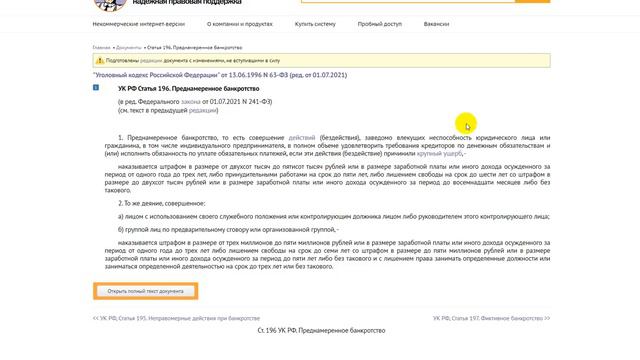
Task: Open О компании и продуктах menu item
Action: [x=240, y=24]
